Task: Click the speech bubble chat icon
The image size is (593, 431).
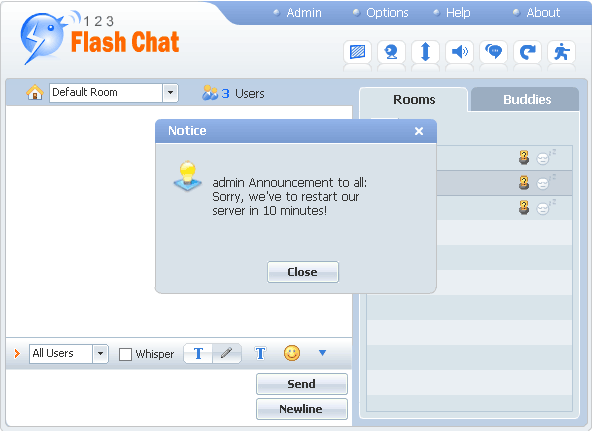Action: [494, 52]
